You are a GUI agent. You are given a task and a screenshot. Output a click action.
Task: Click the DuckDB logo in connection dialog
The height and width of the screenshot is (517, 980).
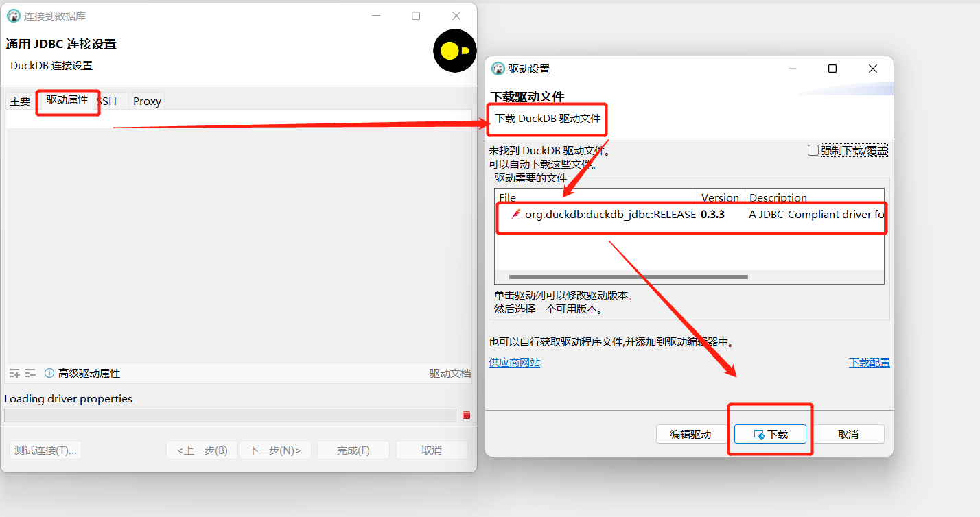click(x=455, y=51)
